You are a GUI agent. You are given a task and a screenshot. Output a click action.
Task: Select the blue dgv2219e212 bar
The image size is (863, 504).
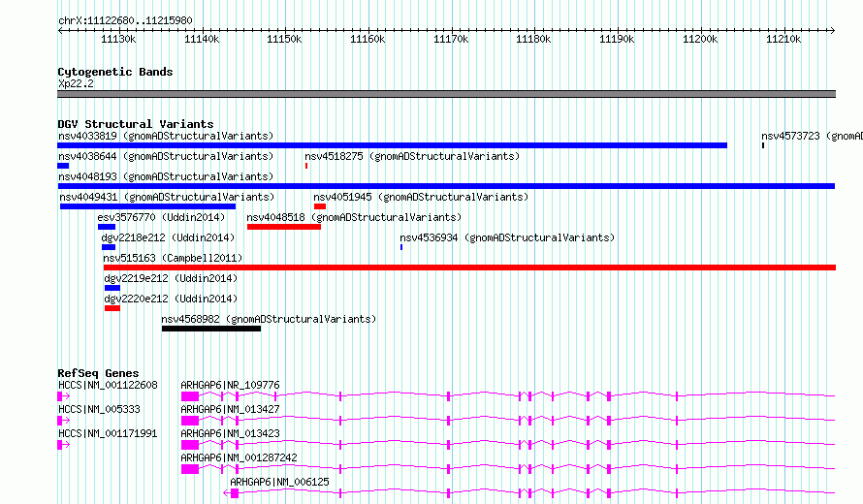tap(112, 288)
